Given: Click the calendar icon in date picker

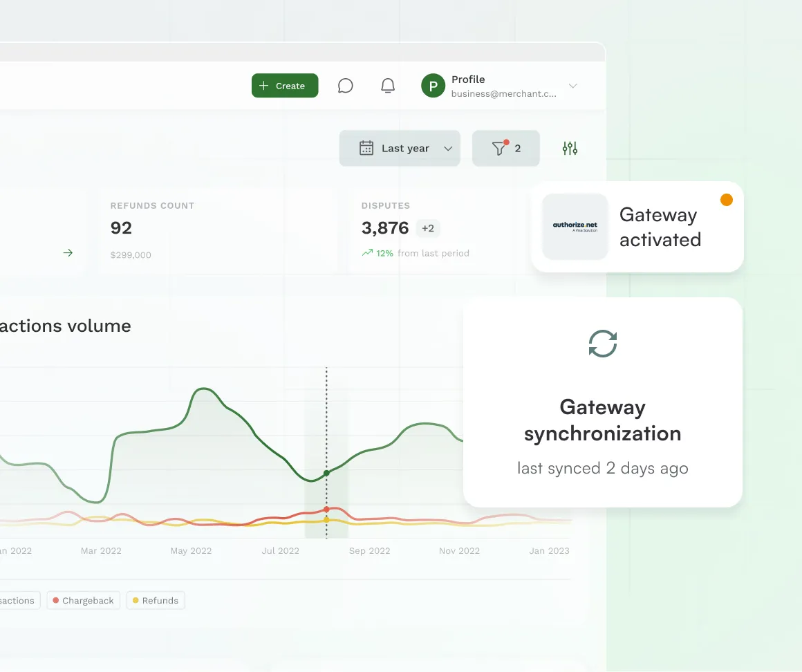Looking at the screenshot, I should point(366,148).
